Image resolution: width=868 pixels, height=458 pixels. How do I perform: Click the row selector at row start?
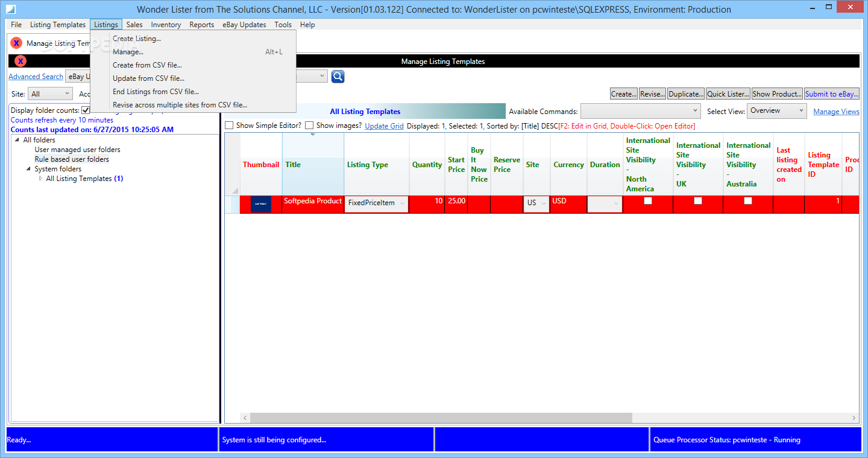pos(232,204)
